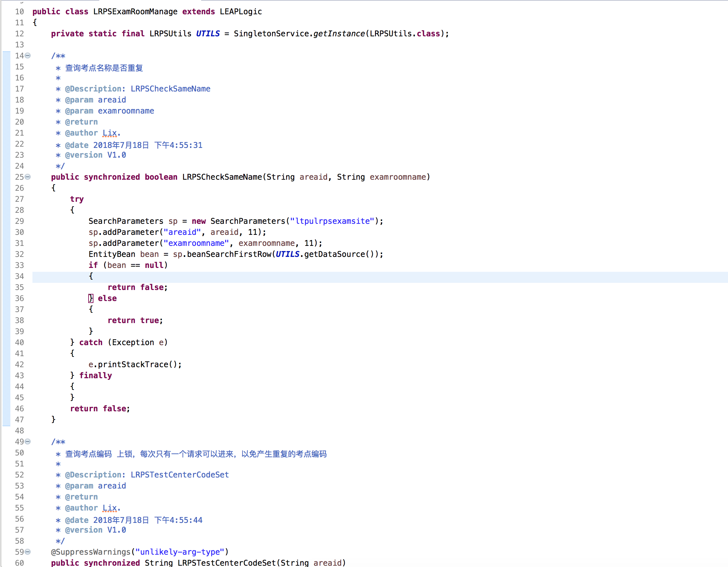Screen dimensions: 728x567
Task: Click line number 34 in the gutter
Action: [19, 276]
